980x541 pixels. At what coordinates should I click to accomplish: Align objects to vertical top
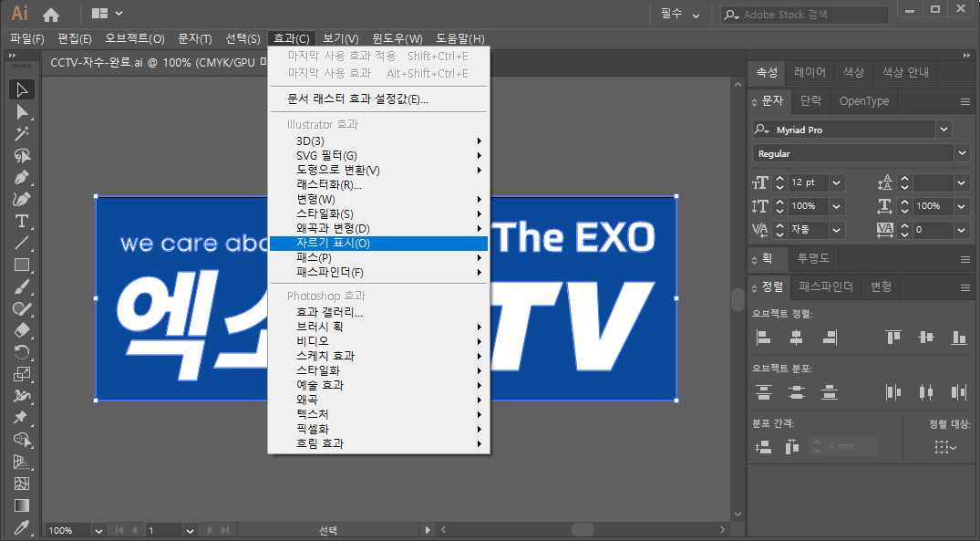[x=893, y=338]
